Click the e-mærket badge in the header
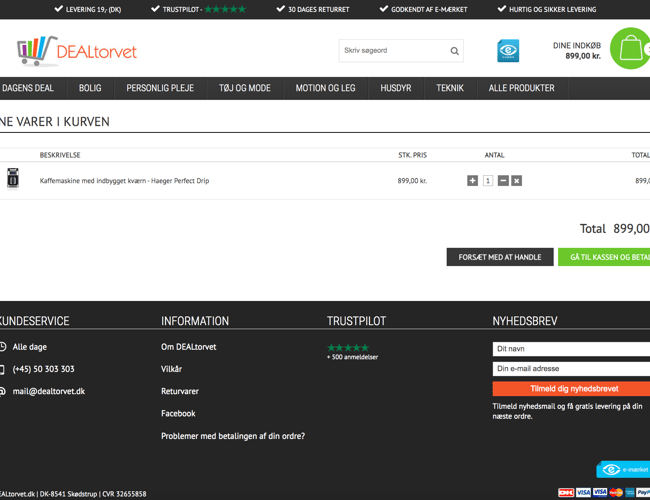The width and height of the screenshot is (650, 500). pos(508,50)
